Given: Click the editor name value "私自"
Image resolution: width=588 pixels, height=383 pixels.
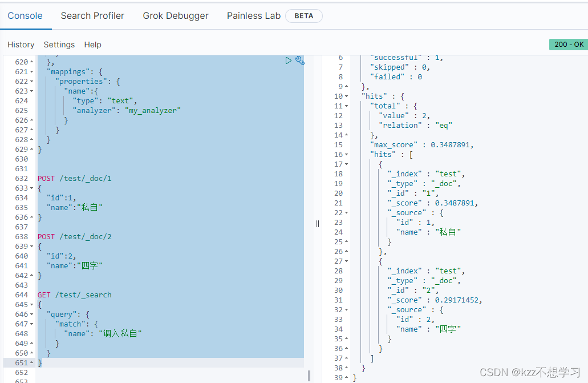Looking at the screenshot, I should click(90, 207).
